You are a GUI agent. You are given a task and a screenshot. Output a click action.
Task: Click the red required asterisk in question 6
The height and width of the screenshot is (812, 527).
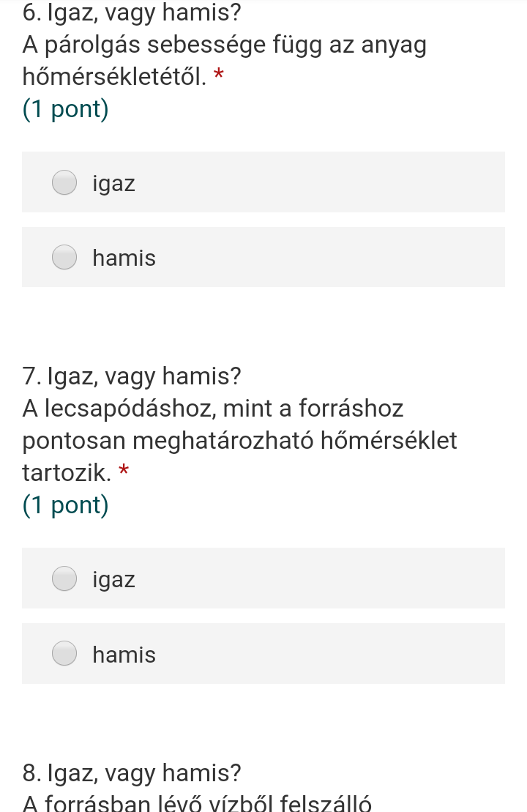click(x=218, y=75)
